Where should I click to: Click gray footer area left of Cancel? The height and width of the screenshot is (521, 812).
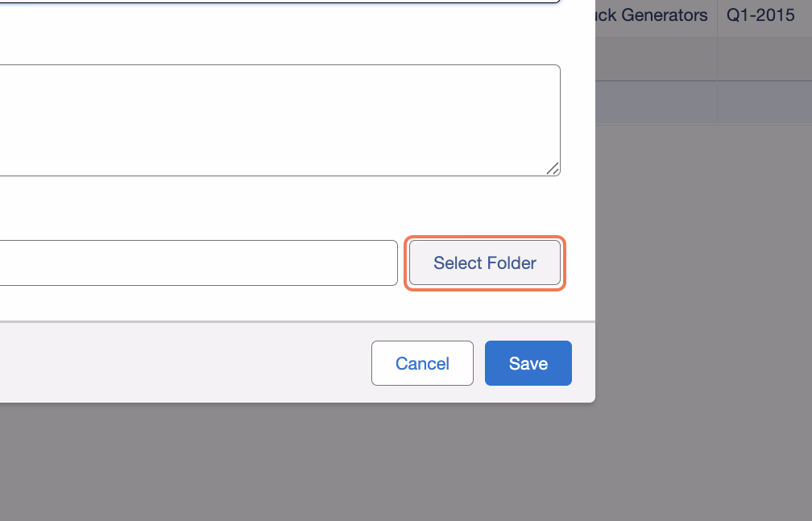tap(181, 362)
